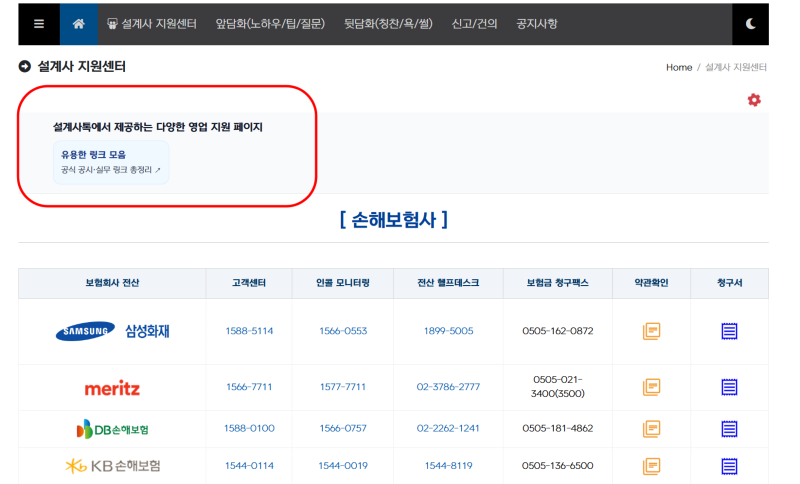Click 삼성화재 고객센터 number 1588-5114
This screenshot has width=800, height=484.
[x=249, y=331]
